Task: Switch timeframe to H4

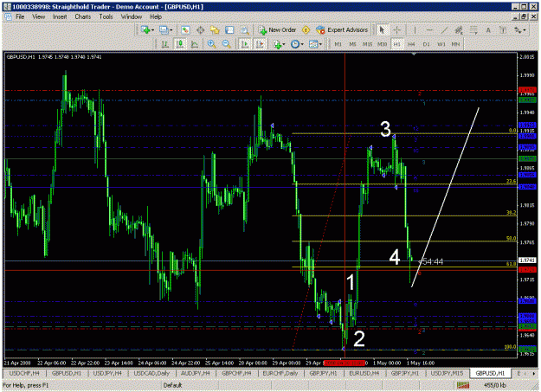Action: click(x=411, y=44)
